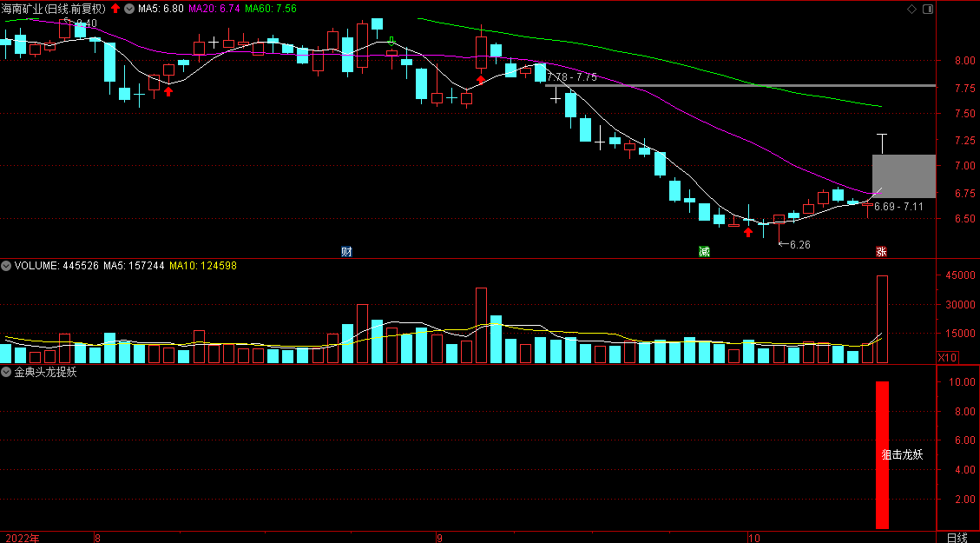980x543 pixels.
Task: Click the tall red 狙击龙妖 signal bar
Action: click(x=882, y=454)
